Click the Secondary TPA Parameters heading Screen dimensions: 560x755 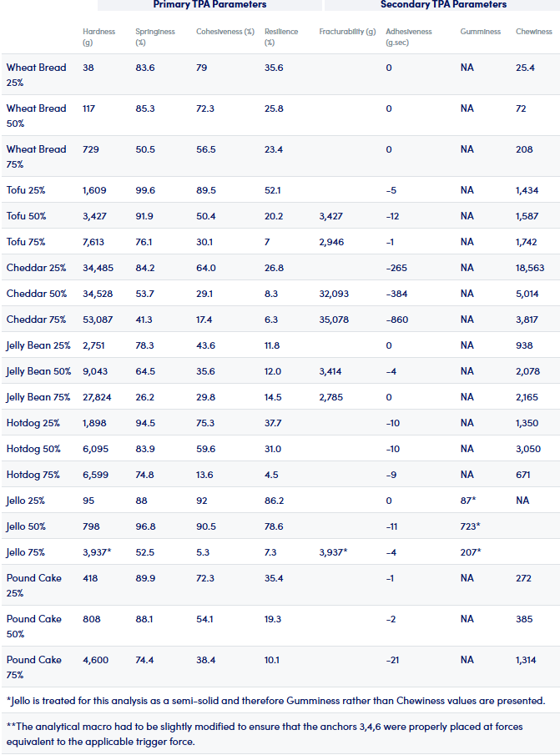tap(443, 4)
